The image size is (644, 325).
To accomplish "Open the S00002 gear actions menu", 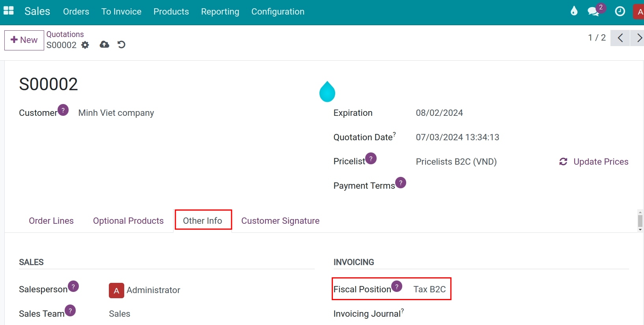I will (x=85, y=45).
